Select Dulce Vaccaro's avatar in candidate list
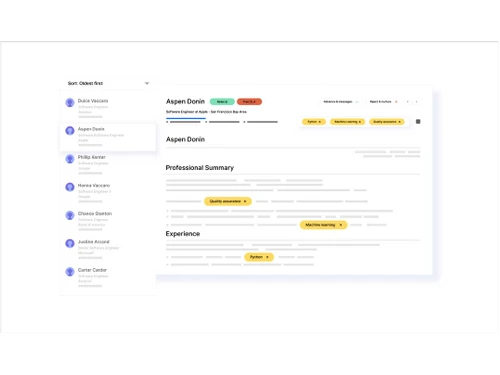Image resolution: width=500 pixels, height=375 pixels. point(70,102)
